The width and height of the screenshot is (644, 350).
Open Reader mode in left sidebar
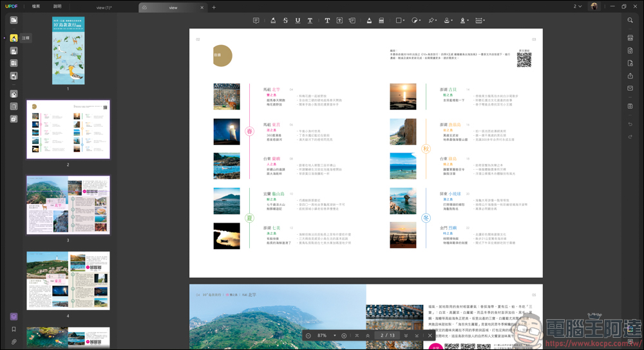click(x=14, y=20)
